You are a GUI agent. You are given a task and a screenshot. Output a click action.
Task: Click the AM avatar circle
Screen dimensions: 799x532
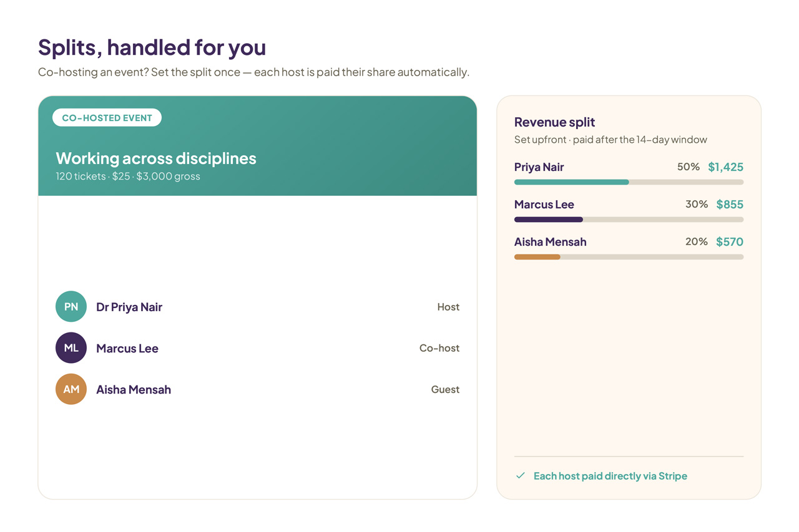[x=71, y=389]
